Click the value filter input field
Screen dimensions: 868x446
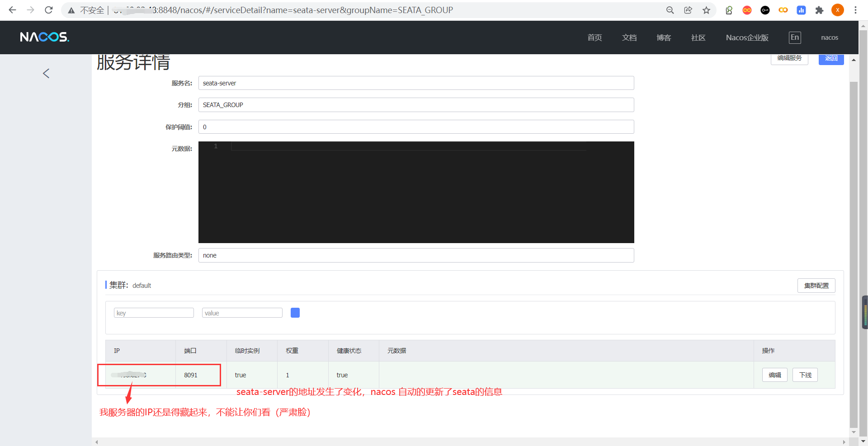click(x=242, y=312)
